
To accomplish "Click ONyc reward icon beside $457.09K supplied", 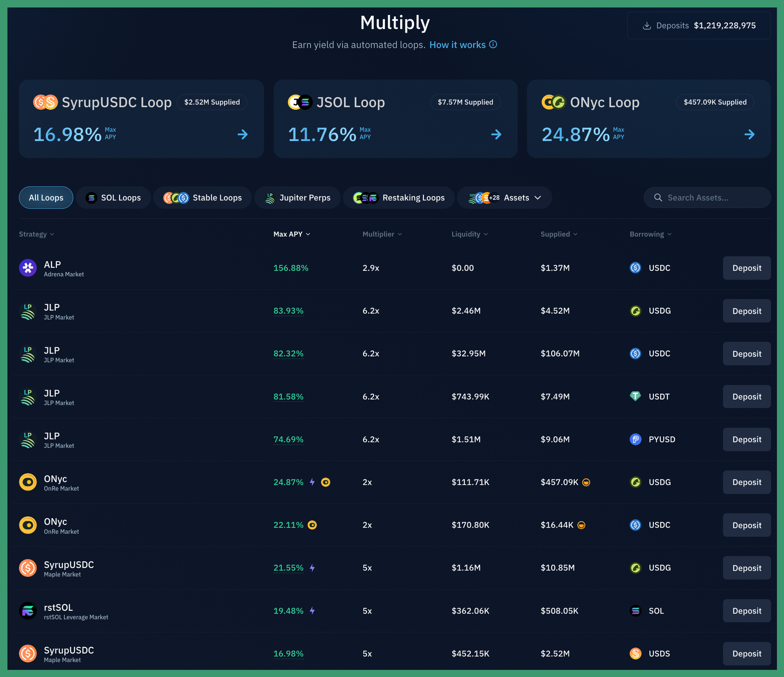I will 586,482.
